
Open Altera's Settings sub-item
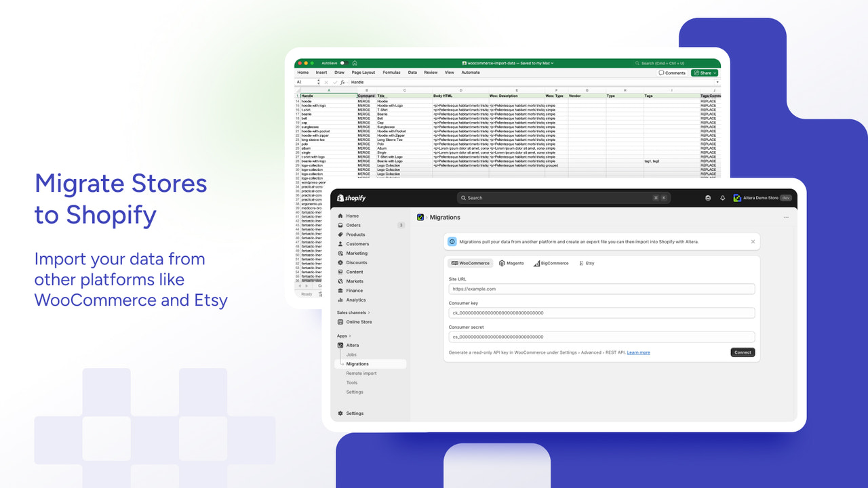(x=355, y=392)
